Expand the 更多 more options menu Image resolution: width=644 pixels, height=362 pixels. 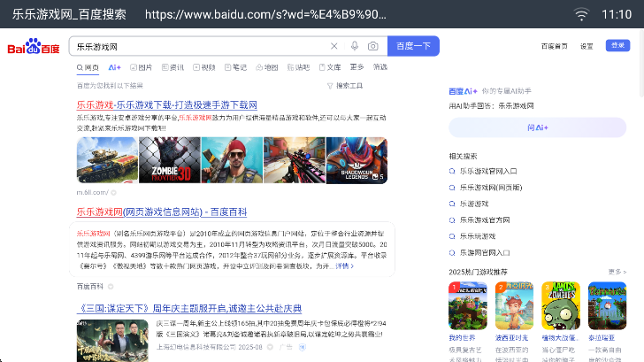pos(356,67)
